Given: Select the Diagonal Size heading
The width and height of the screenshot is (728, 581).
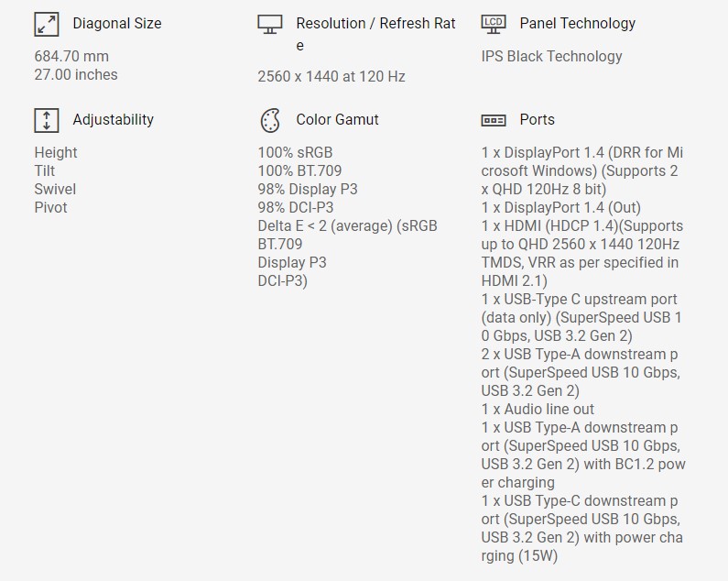Looking at the screenshot, I should click(x=116, y=24).
